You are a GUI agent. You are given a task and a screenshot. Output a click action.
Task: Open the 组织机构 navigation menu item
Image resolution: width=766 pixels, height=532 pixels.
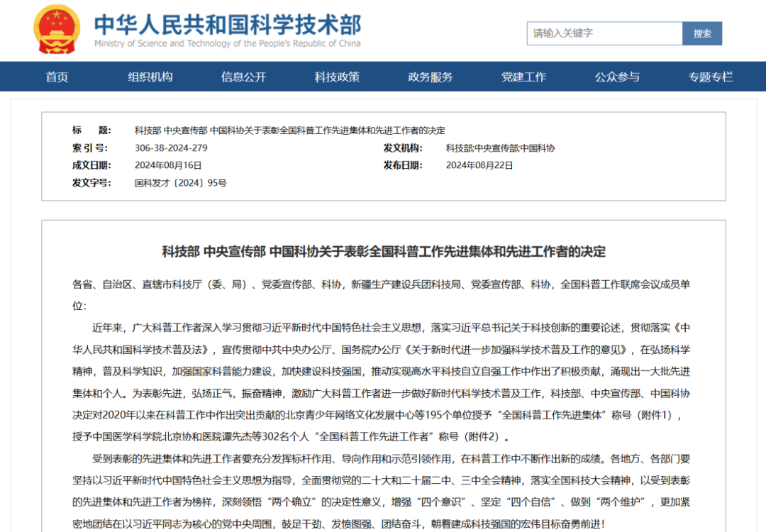point(150,77)
